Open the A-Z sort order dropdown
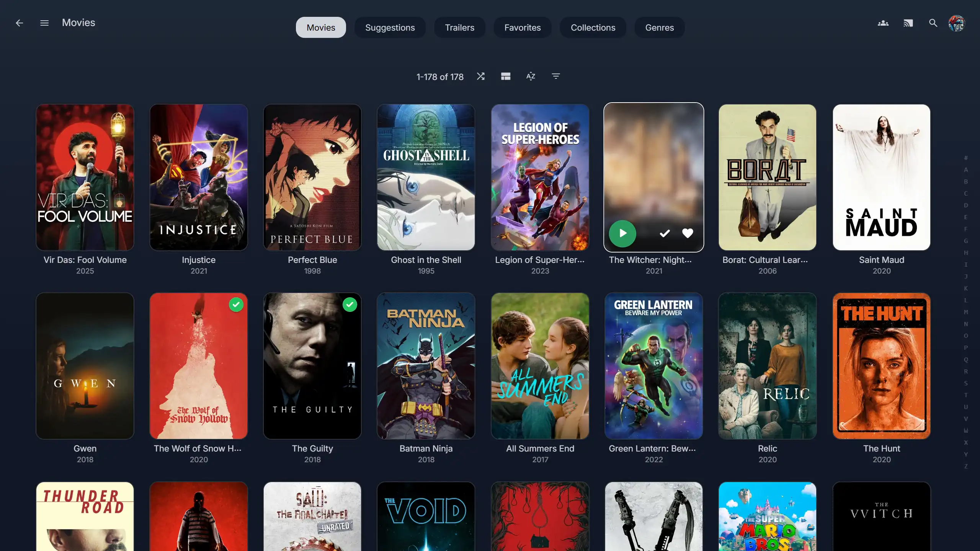980x551 pixels. click(531, 76)
